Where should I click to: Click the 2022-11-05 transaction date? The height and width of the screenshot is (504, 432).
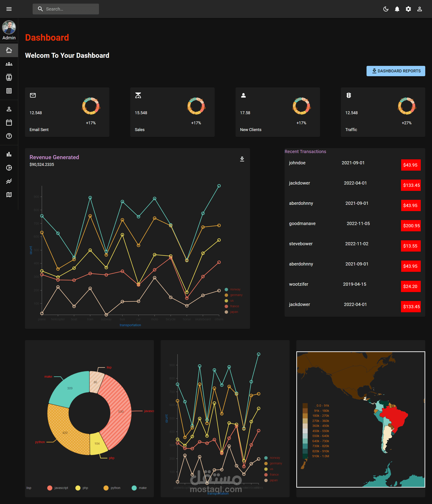tap(358, 223)
